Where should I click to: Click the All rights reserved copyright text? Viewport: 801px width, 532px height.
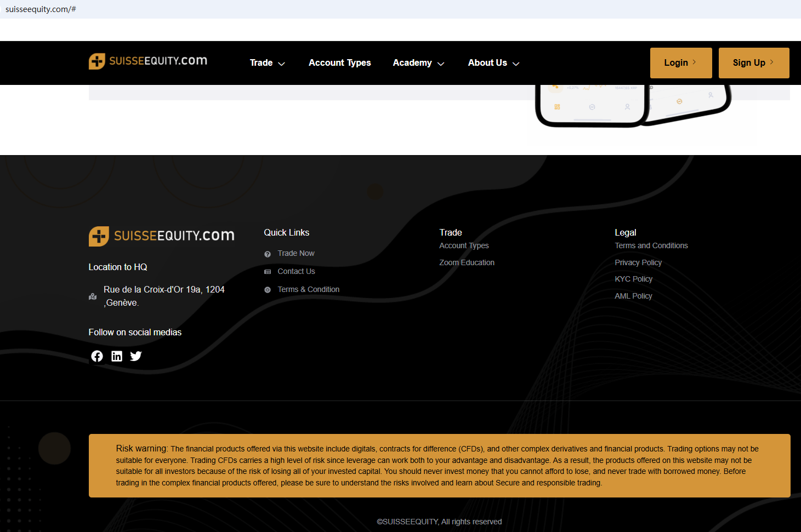click(439, 522)
